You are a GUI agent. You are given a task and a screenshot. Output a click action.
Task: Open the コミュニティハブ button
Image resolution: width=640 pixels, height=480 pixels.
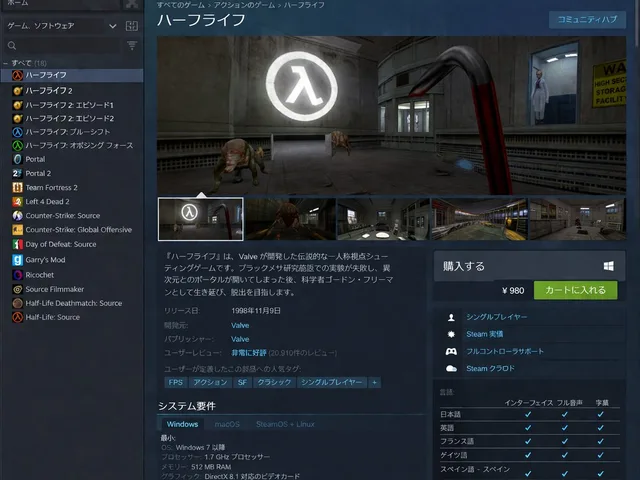pyautogui.click(x=587, y=20)
